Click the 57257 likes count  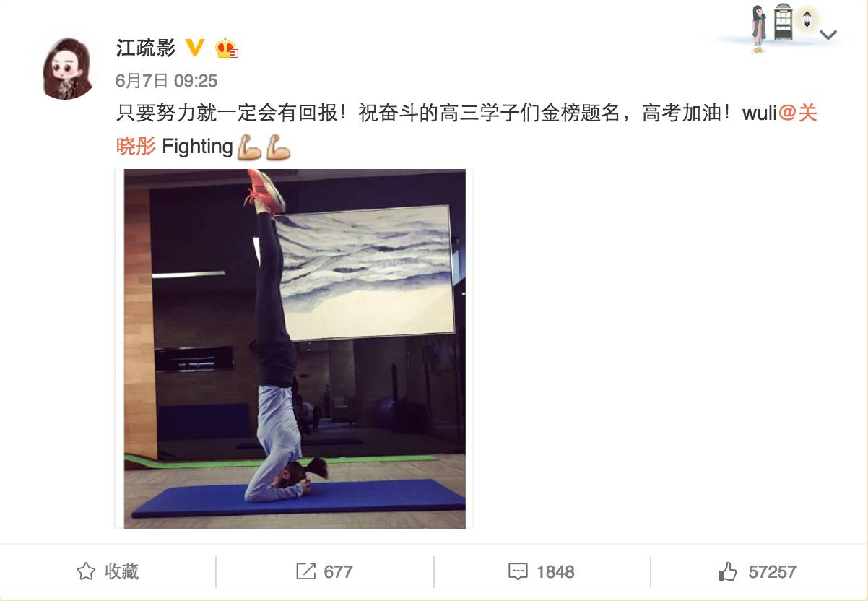(772, 572)
